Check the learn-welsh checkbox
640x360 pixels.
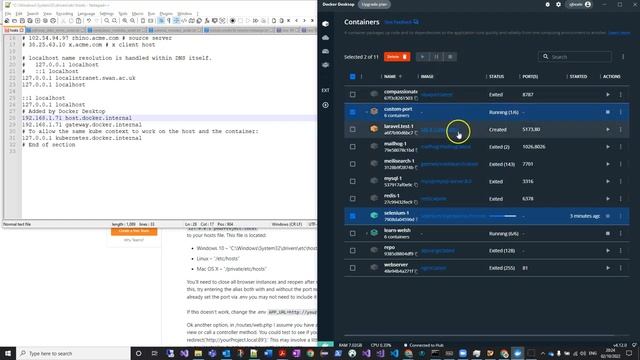(353, 233)
